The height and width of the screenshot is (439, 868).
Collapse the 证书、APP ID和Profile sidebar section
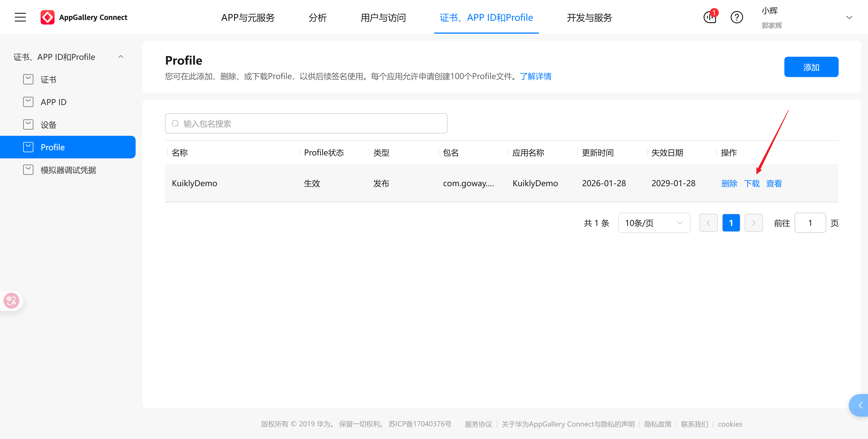tap(121, 56)
